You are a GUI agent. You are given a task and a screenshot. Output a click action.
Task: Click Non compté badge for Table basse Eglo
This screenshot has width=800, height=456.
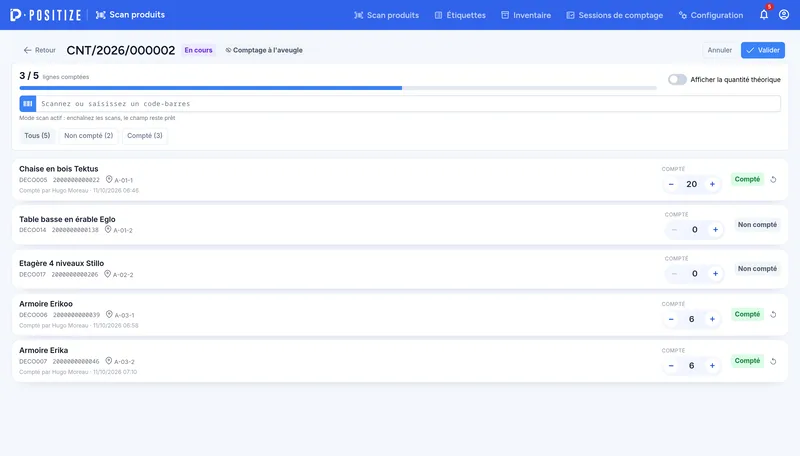click(757, 224)
